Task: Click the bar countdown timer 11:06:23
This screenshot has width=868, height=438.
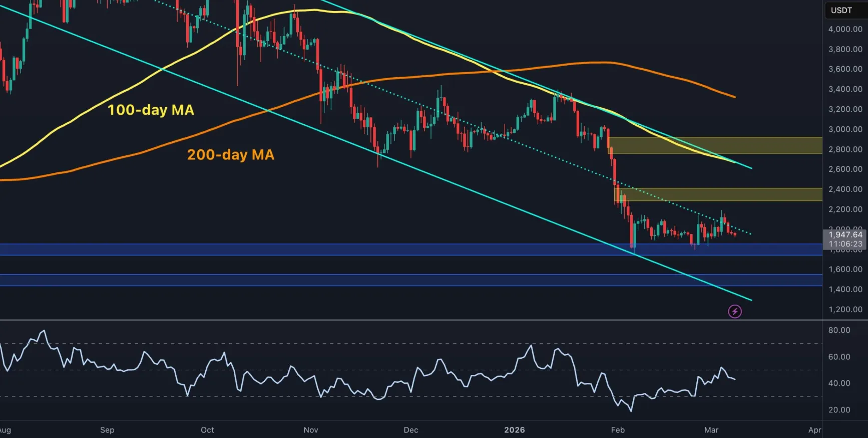Action: [x=845, y=244]
